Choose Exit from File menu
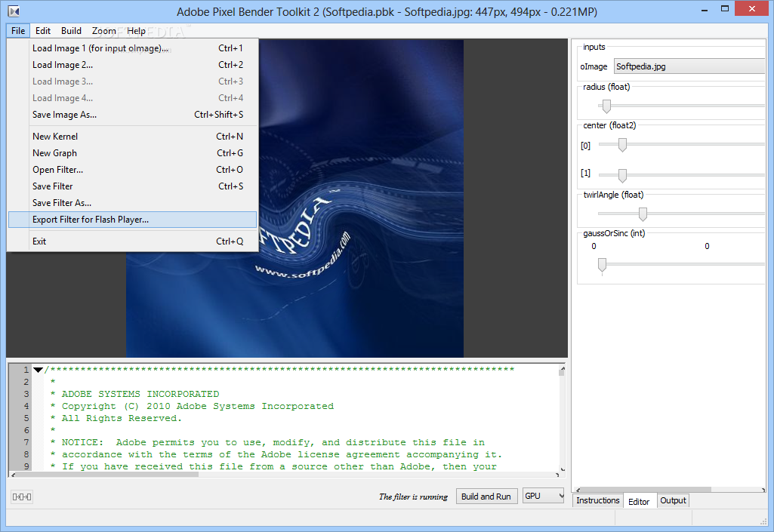This screenshot has height=532, width=774. pos(132,241)
